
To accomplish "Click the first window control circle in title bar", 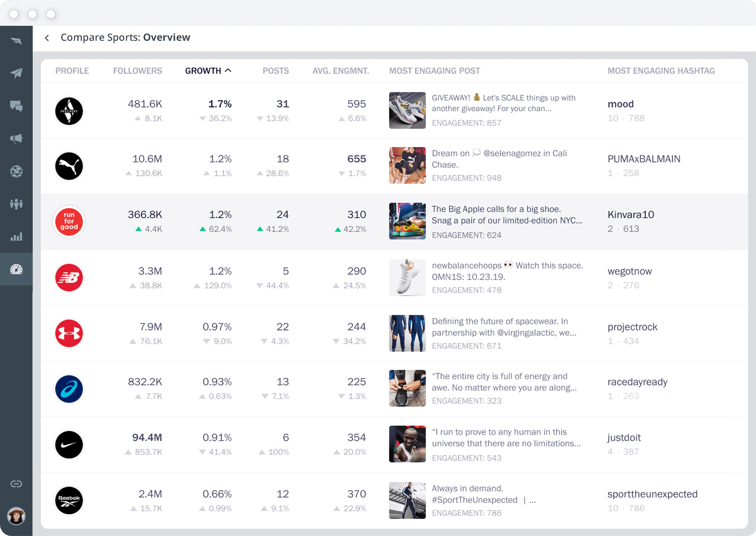I will coord(14,14).
